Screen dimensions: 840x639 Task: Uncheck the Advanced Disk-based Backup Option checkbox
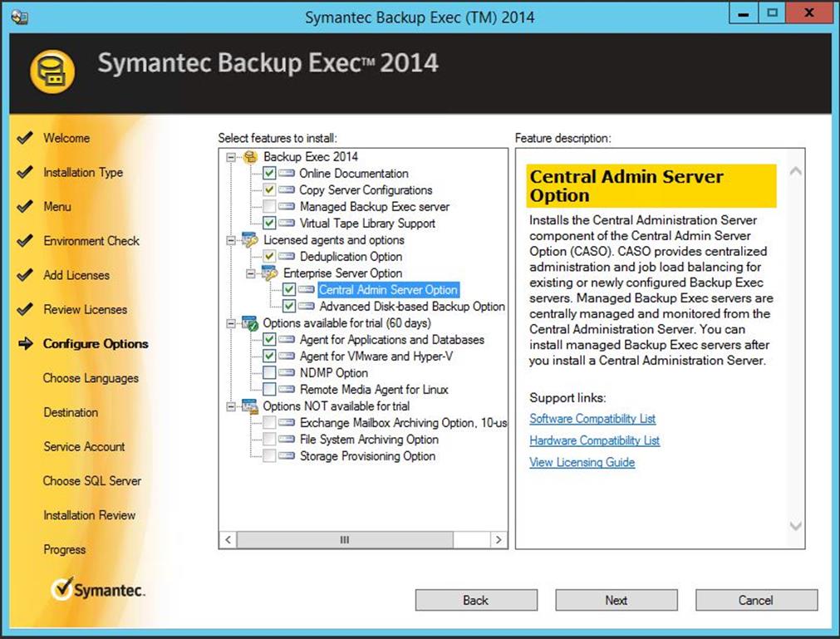coord(289,307)
